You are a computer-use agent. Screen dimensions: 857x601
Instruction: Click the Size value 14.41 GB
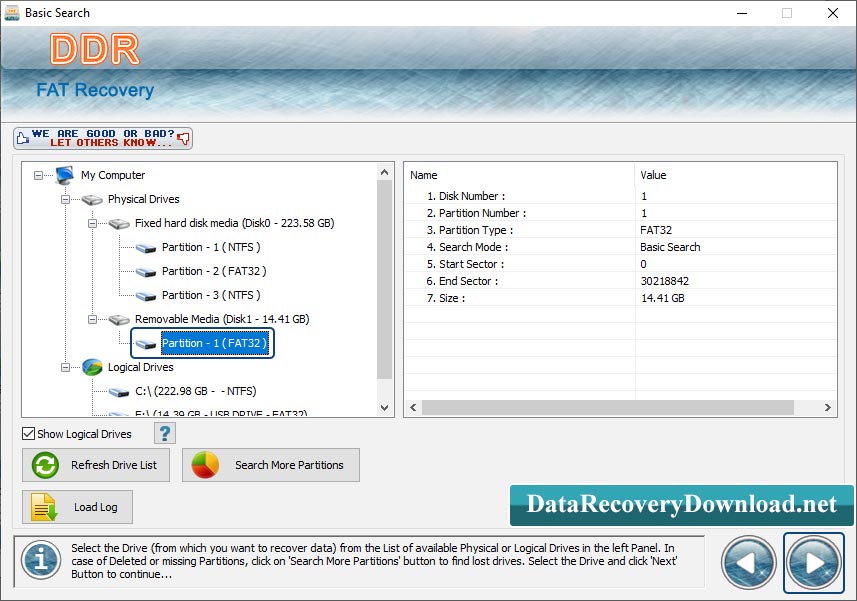[x=662, y=298]
